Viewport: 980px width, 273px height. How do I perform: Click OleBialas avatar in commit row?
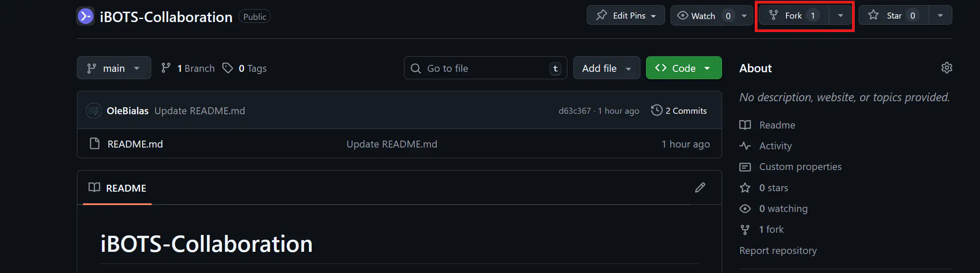click(94, 111)
